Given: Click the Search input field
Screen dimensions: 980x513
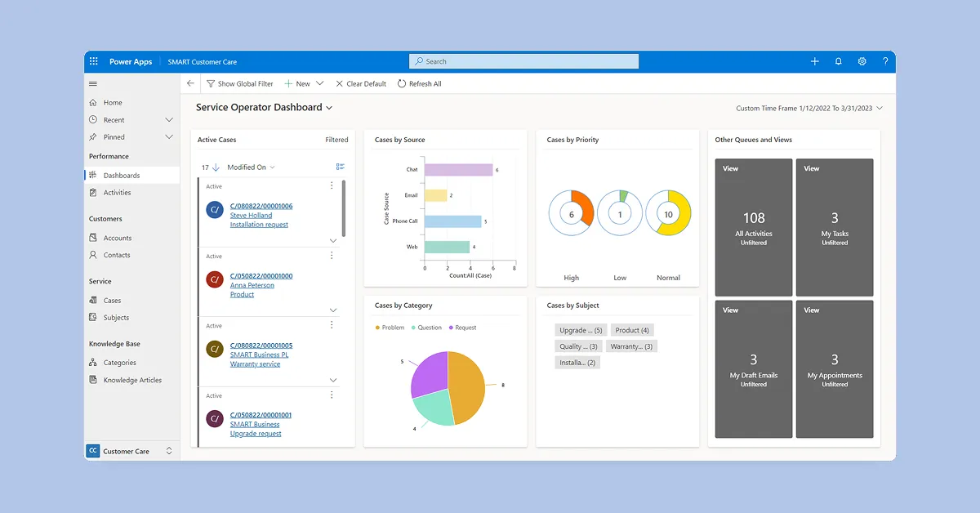Looking at the screenshot, I should 523,61.
